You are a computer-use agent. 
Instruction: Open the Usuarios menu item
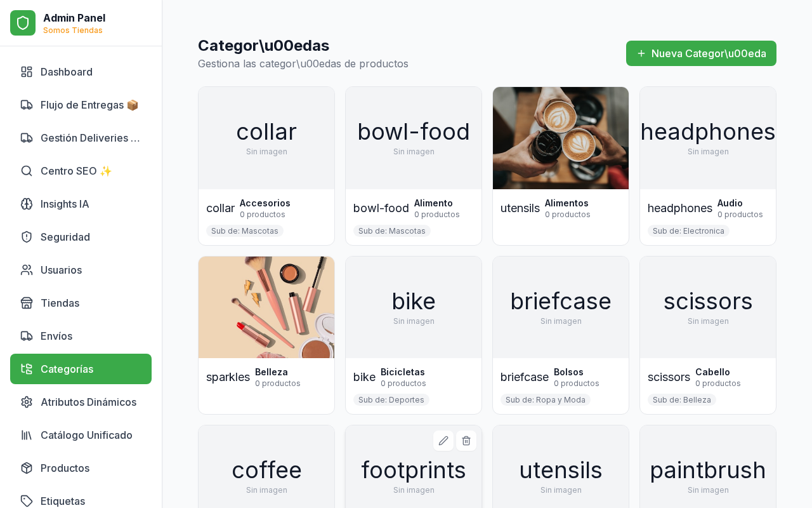pyautogui.click(x=61, y=270)
